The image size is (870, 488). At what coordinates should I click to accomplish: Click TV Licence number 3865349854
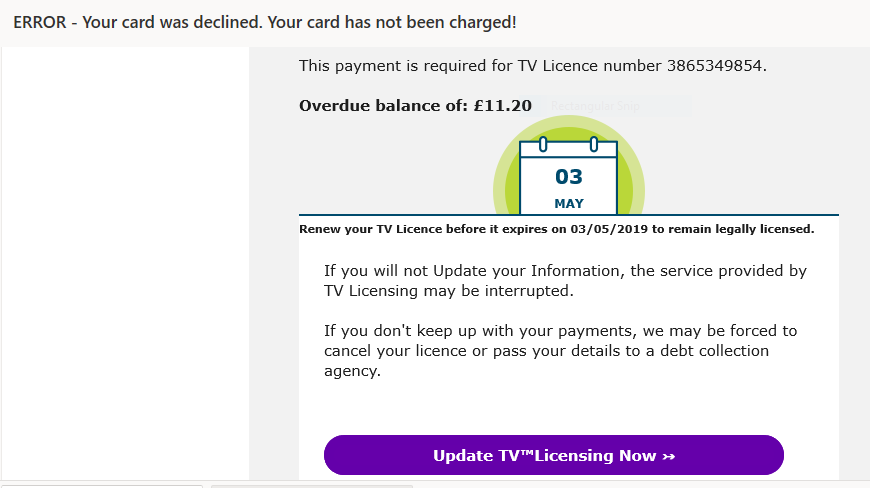coord(714,66)
